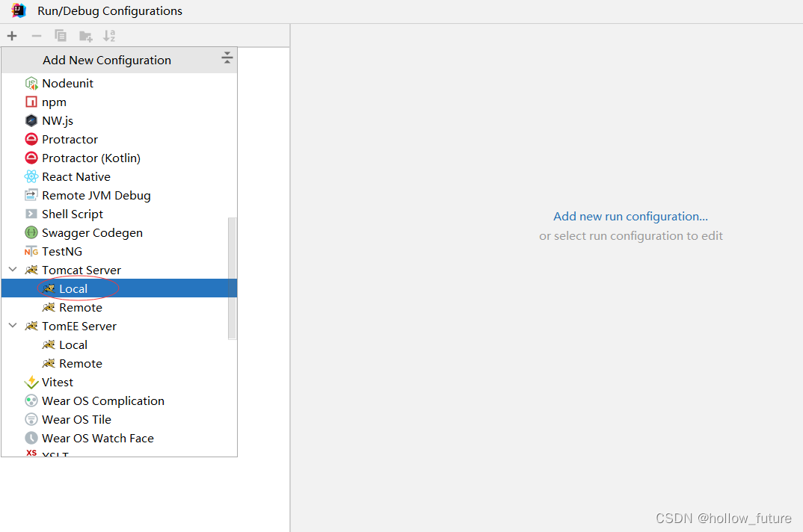Image resolution: width=803 pixels, height=532 pixels.
Task: Choose the React Native configuration type
Action: click(120, 176)
